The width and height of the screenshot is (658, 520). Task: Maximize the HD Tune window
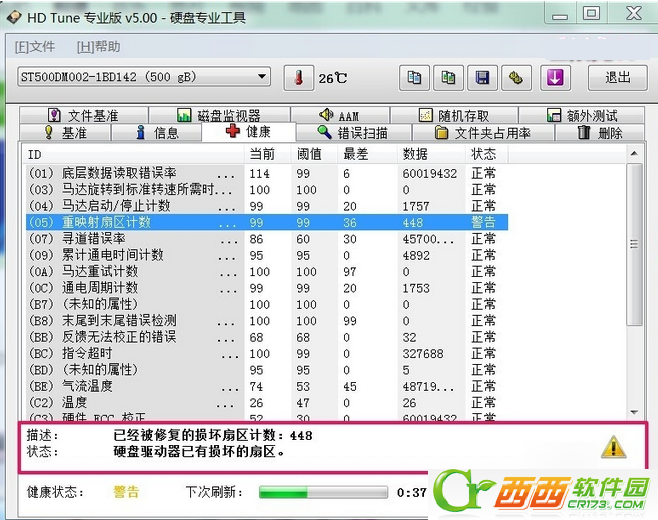pos(591,13)
